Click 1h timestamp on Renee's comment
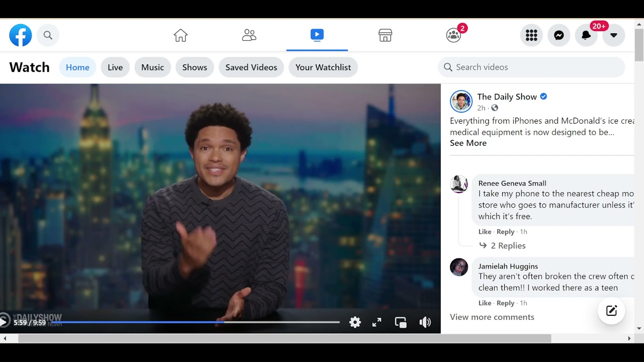Image resolution: width=644 pixels, height=362 pixels. 523,232
